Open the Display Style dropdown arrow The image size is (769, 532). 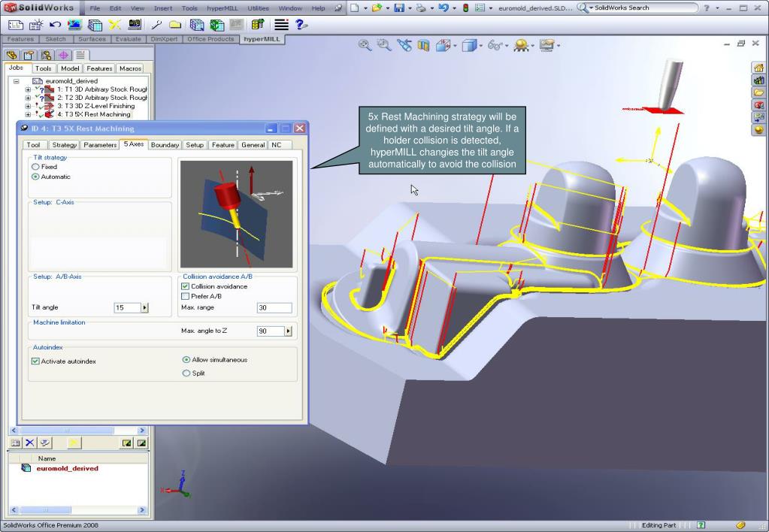coord(480,46)
